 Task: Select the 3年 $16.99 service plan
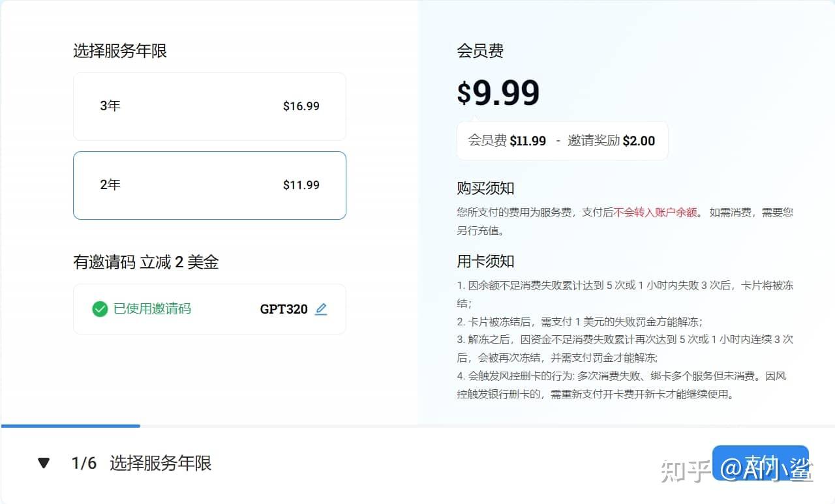click(x=209, y=106)
